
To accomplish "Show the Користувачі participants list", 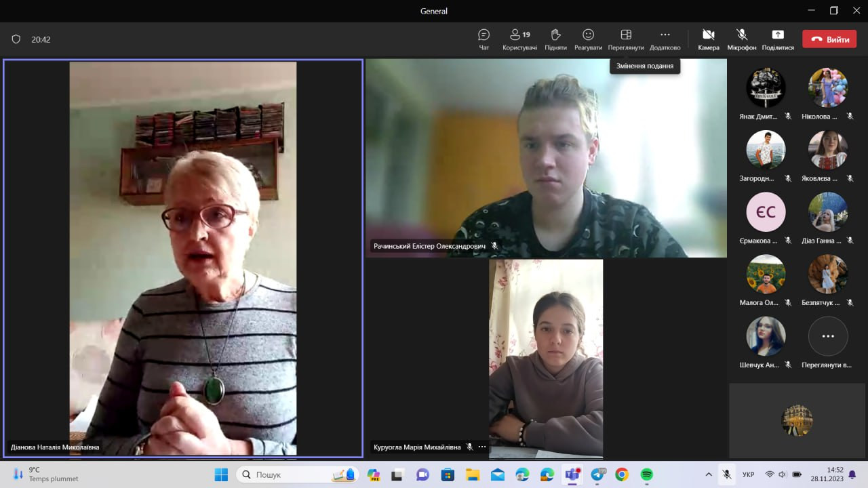I will (520, 39).
